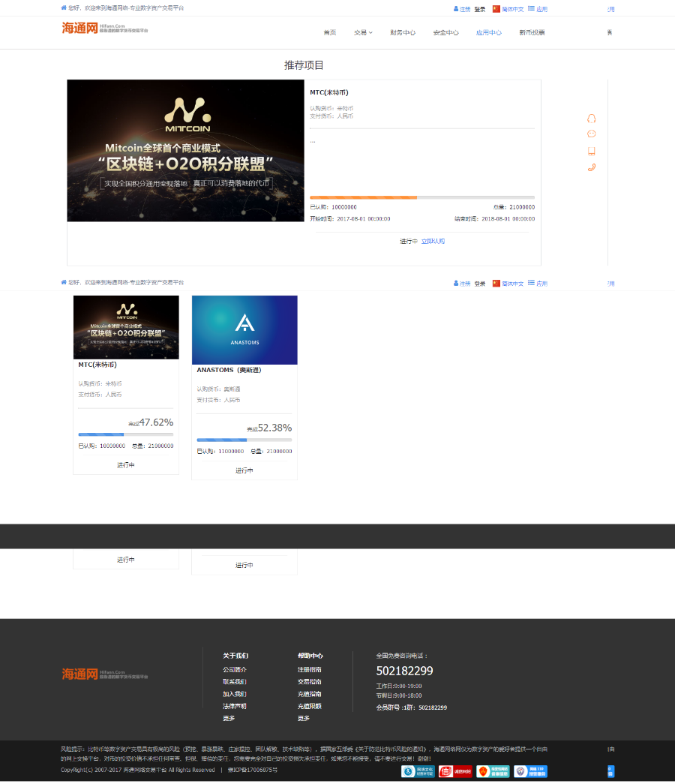Click the large 502182299 phone number in the footer
675x784 pixels.
point(404,671)
